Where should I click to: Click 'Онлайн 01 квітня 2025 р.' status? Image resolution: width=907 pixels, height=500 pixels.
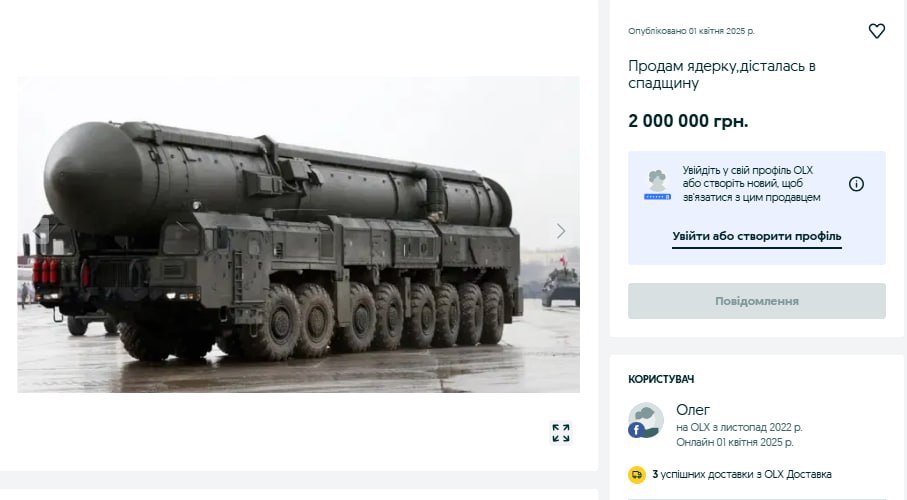[x=735, y=443]
